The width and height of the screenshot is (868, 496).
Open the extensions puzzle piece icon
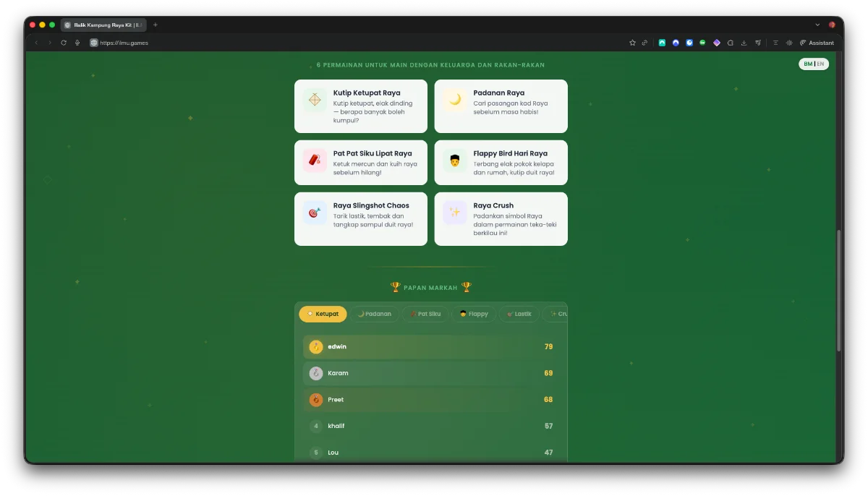tap(731, 43)
